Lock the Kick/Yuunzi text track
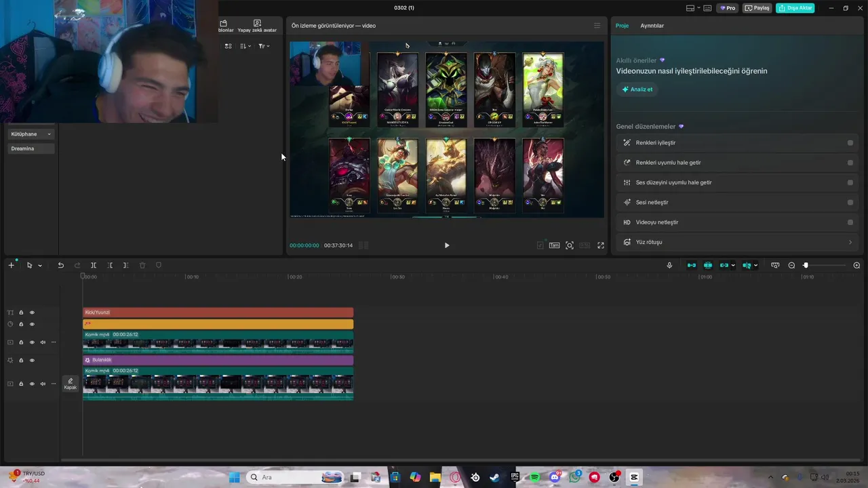Screen dimensions: 868x488 (21, 312)
